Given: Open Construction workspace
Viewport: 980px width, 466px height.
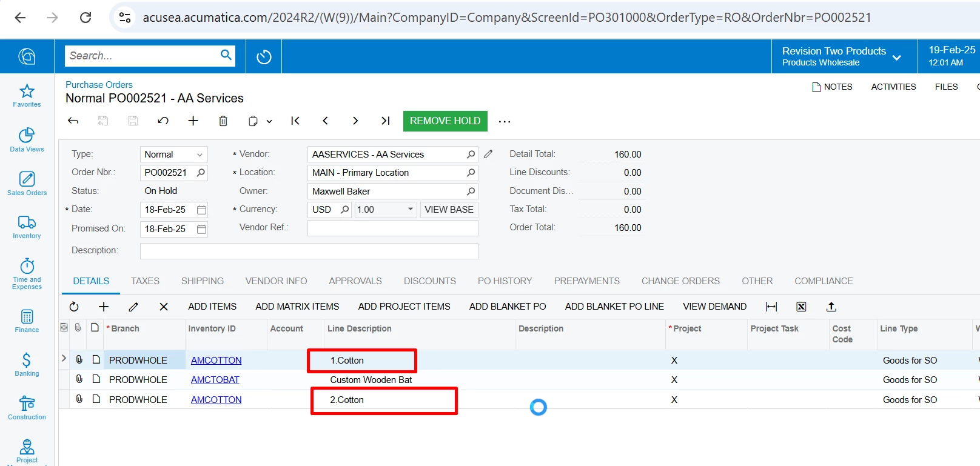Looking at the screenshot, I should point(27,408).
